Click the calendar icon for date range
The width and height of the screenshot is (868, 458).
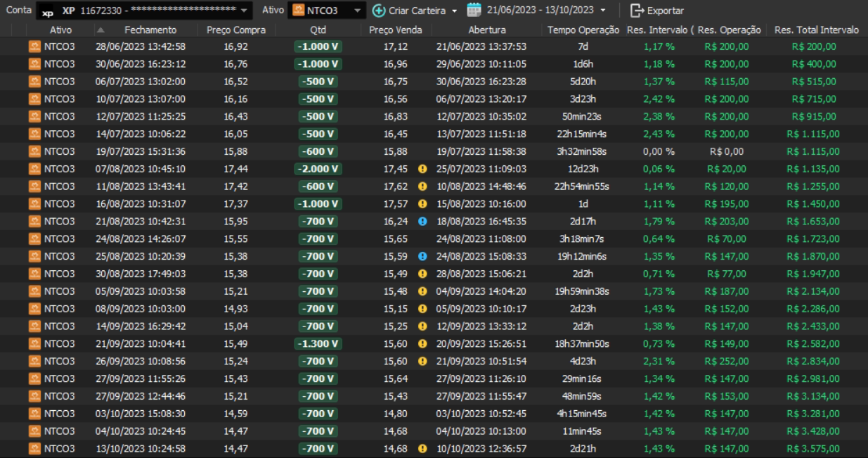pos(474,11)
